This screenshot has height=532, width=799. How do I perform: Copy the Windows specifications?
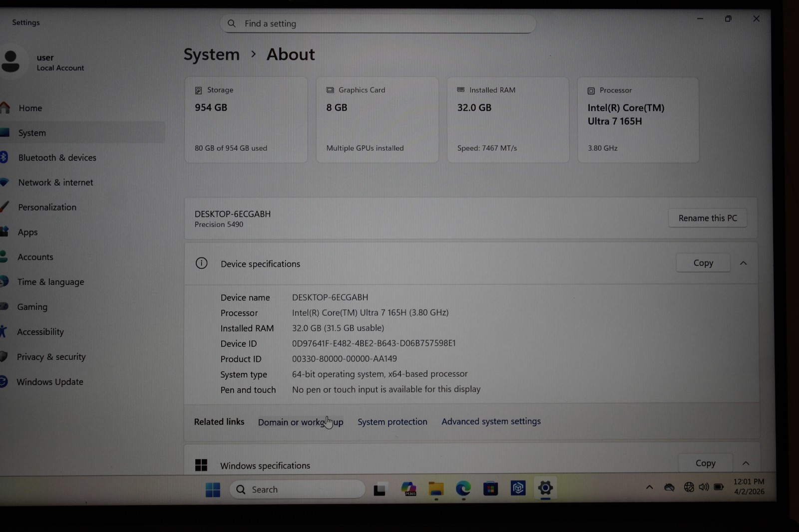[x=706, y=463]
